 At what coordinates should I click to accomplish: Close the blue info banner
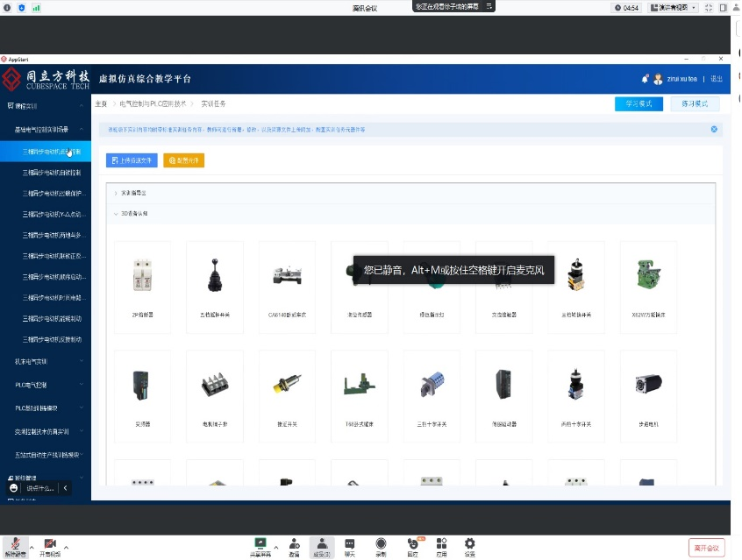coord(714,129)
